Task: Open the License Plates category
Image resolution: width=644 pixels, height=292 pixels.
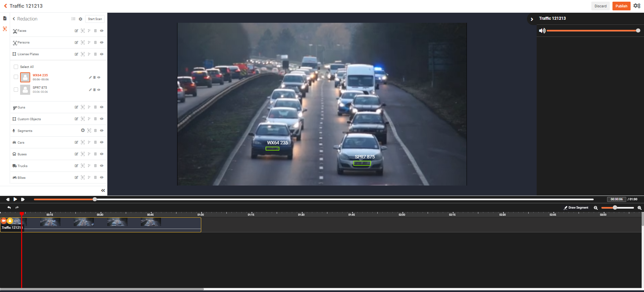Action: tap(28, 54)
